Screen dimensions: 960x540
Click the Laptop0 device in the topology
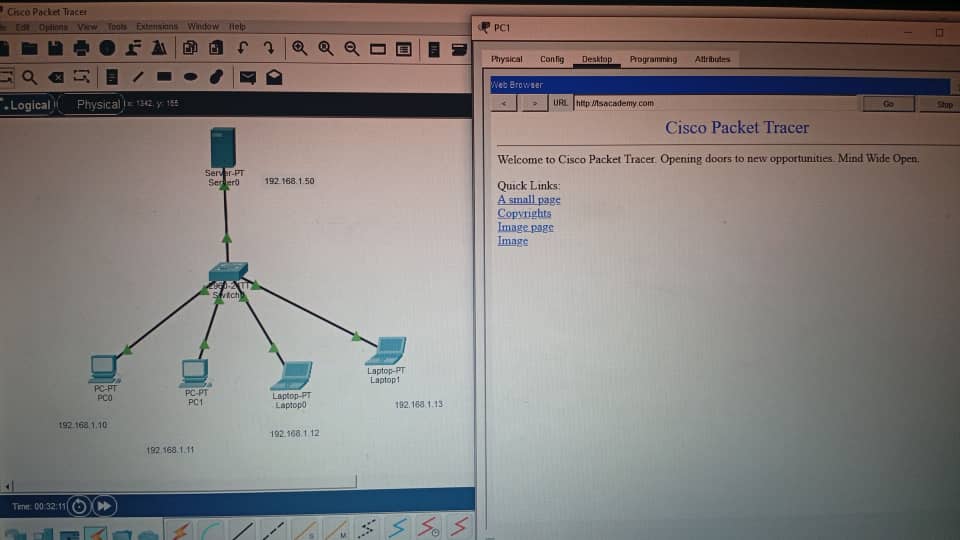pyautogui.click(x=291, y=376)
